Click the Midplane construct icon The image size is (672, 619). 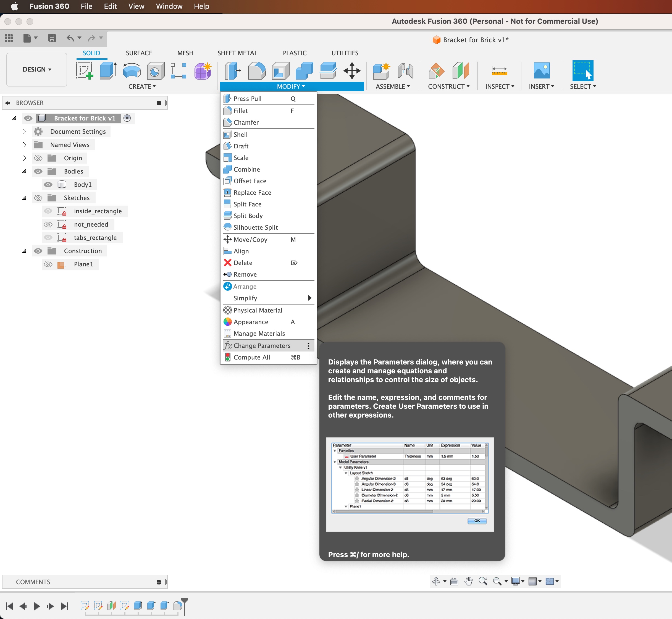(x=460, y=70)
